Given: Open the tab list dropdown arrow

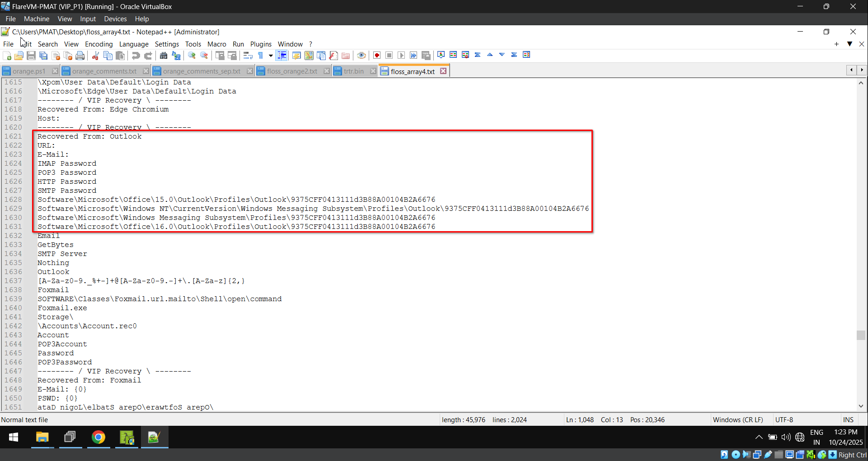Looking at the screenshot, I should click(x=850, y=44).
